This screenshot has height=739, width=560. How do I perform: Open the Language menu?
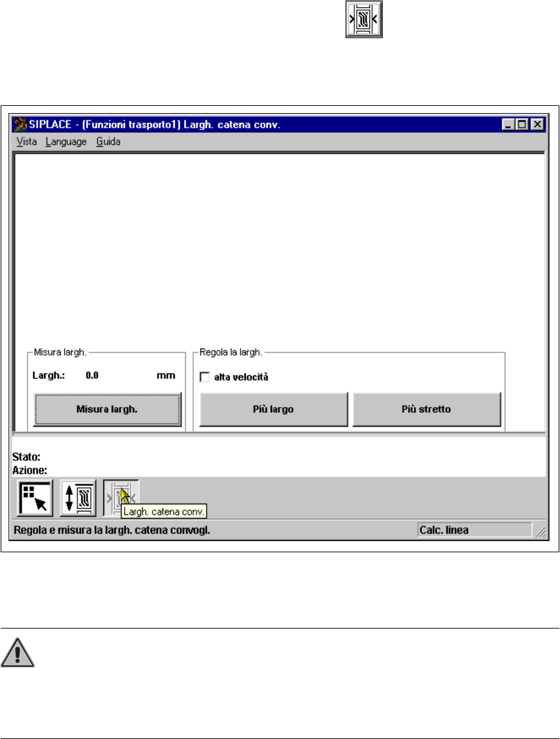click(x=66, y=141)
